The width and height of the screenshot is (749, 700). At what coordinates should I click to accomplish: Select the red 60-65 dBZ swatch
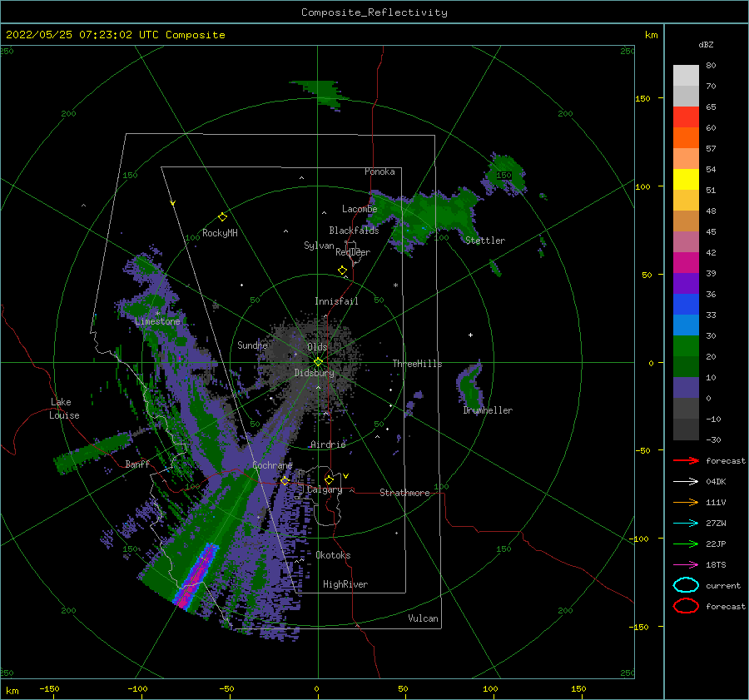pos(686,117)
